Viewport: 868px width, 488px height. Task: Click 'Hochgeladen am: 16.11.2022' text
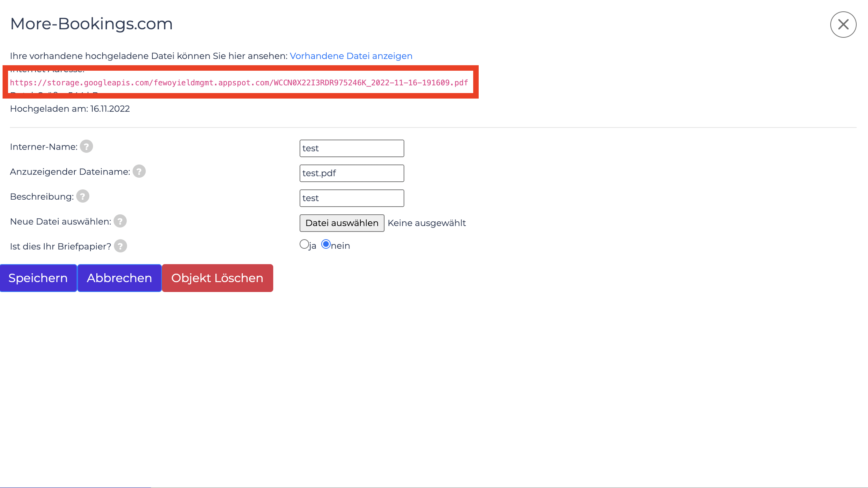[x=70, y=109]
